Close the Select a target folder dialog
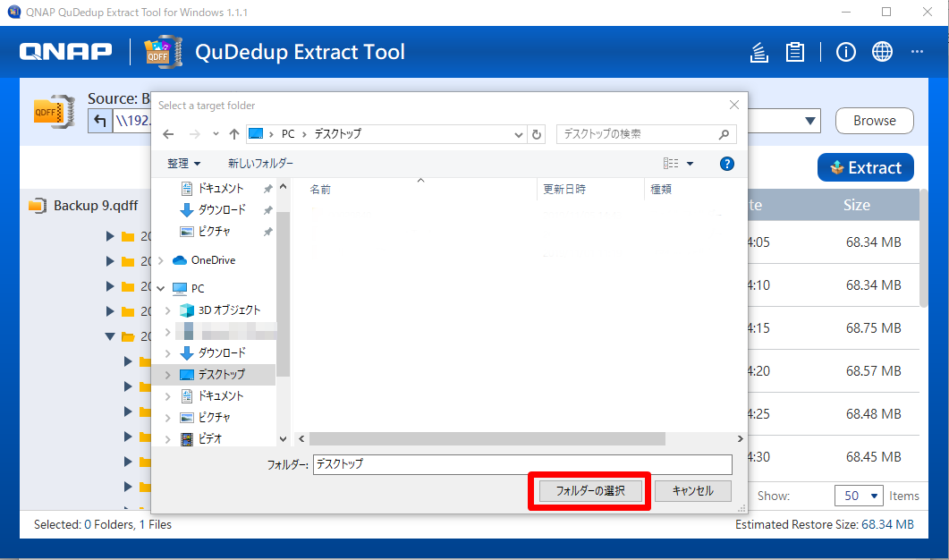The width and height of the screenshot is (949, 560). (x=734, y=105)
